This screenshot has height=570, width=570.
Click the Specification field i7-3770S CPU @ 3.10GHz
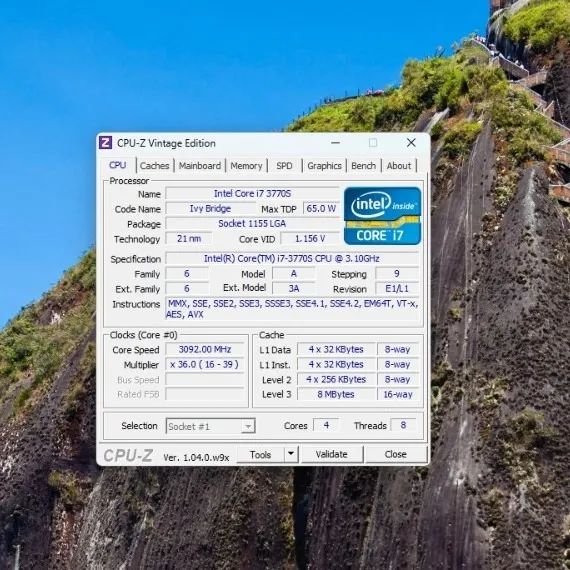coord(292,258)
